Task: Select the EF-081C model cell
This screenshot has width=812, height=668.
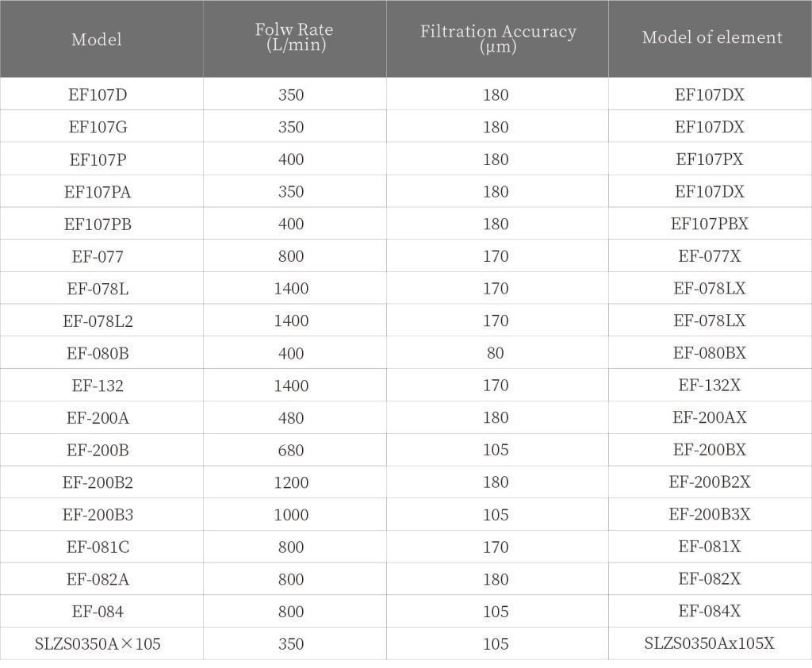Action: 98,547
